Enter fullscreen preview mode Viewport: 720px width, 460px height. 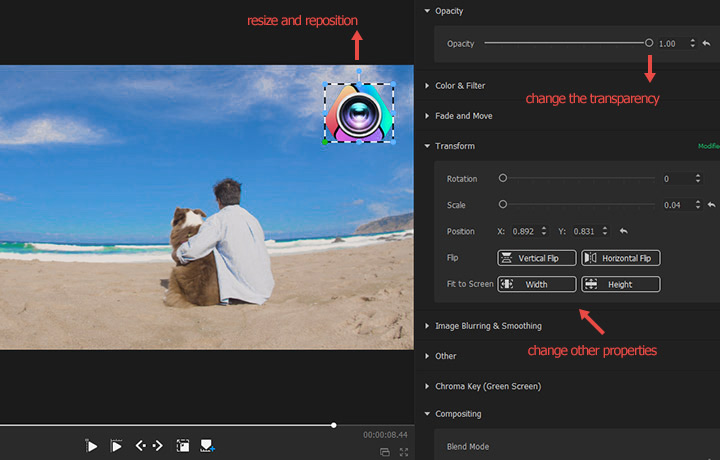404,452
